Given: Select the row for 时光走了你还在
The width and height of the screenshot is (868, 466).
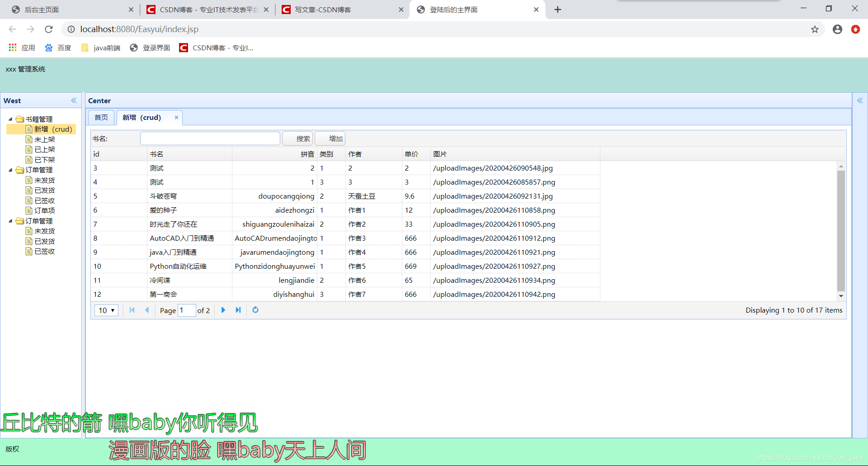Looking at the screenshot, I should [x=345, y=224].
